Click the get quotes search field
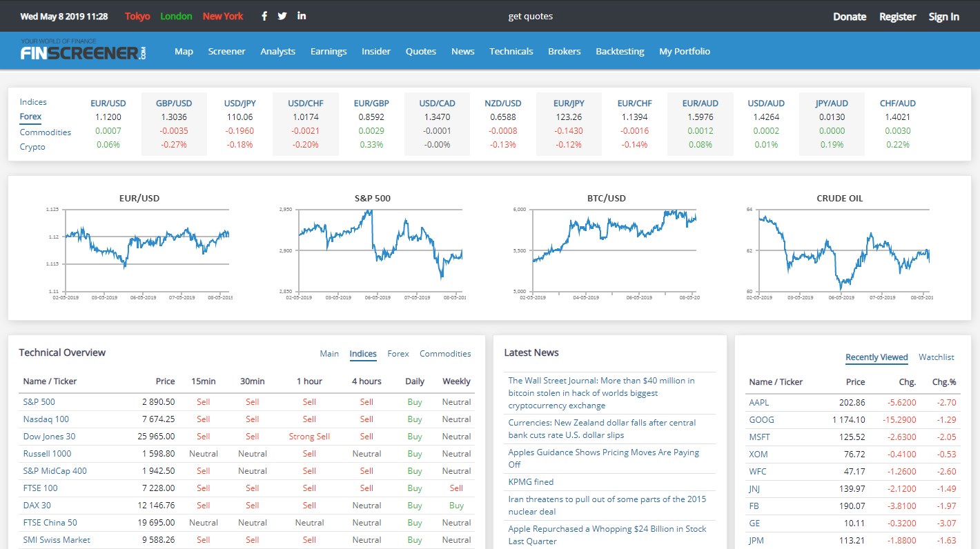980x549 pixels. (531, 16)
